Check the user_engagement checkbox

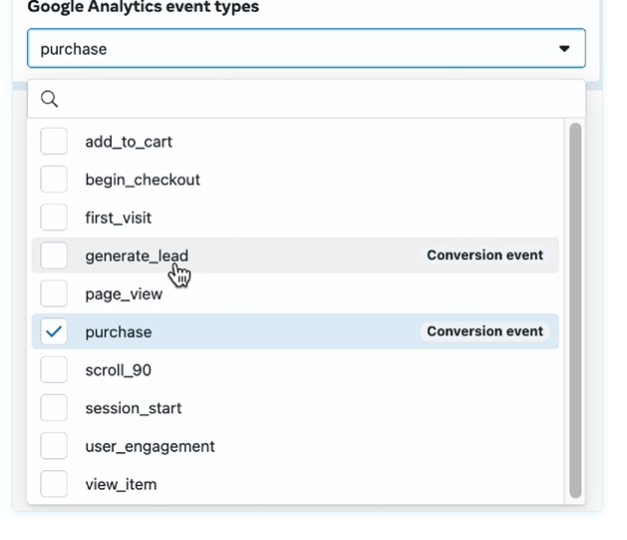[x=54, y=446]
